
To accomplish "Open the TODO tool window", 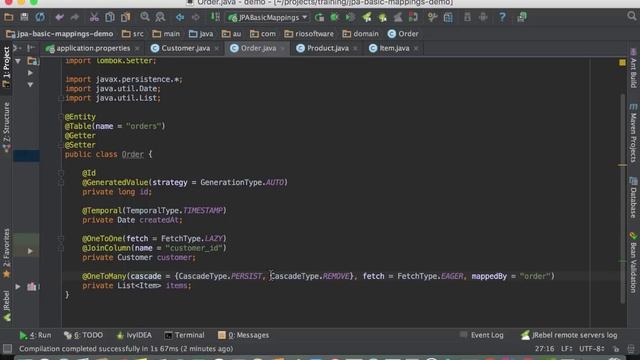I will click(x=84, y=336).
